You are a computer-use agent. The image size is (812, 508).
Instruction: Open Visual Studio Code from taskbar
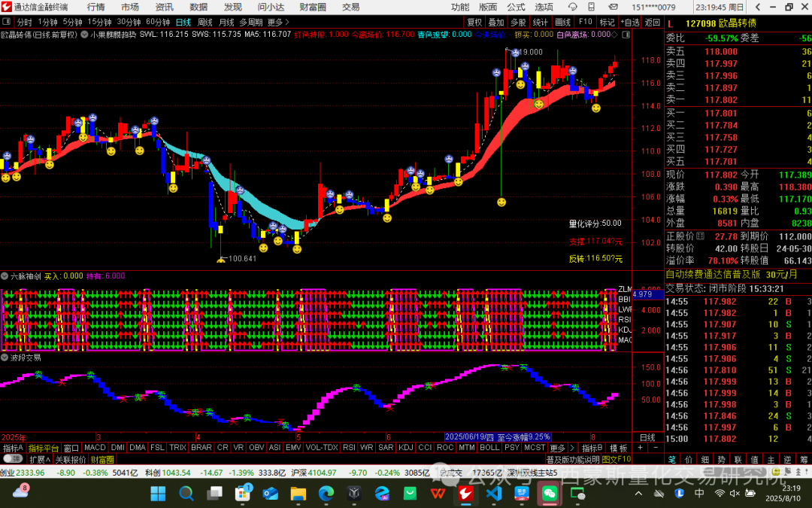pos(493,493)
